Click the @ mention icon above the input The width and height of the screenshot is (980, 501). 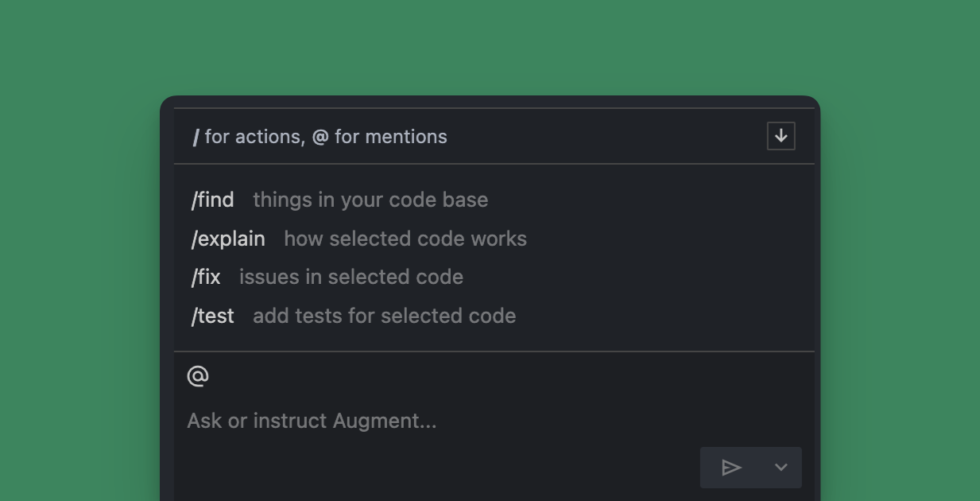[x=198, y=375]
